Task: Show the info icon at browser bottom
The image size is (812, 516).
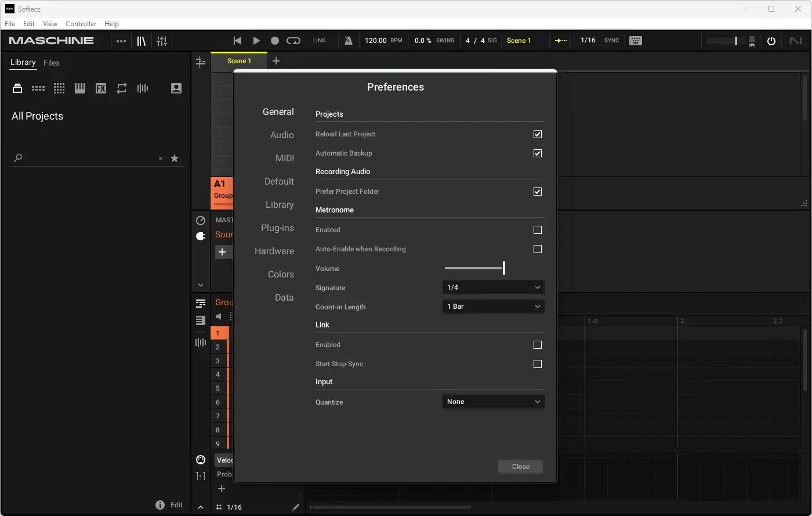Action: (x=160, y=505)
